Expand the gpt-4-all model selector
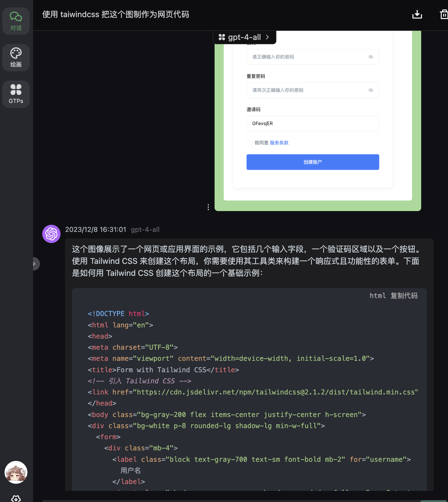 click(244, 37)
